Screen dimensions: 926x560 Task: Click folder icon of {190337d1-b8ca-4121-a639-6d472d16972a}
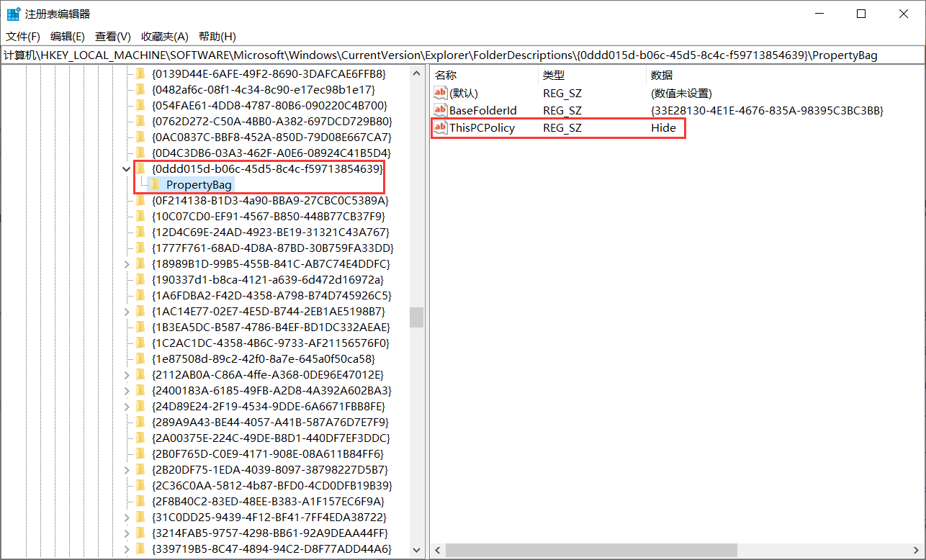pos(142,279)
